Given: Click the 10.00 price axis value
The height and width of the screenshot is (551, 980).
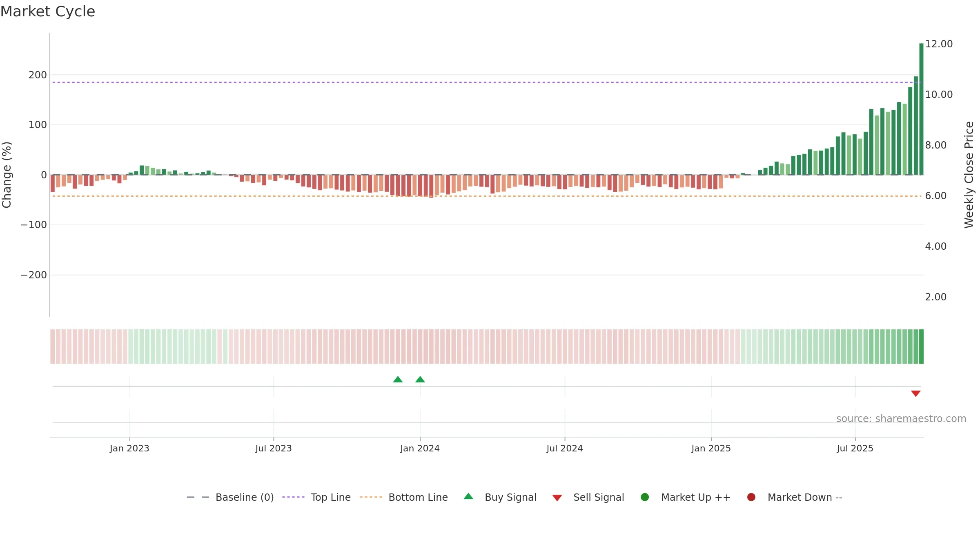Looking at the screenshot, I should point(939,95).
